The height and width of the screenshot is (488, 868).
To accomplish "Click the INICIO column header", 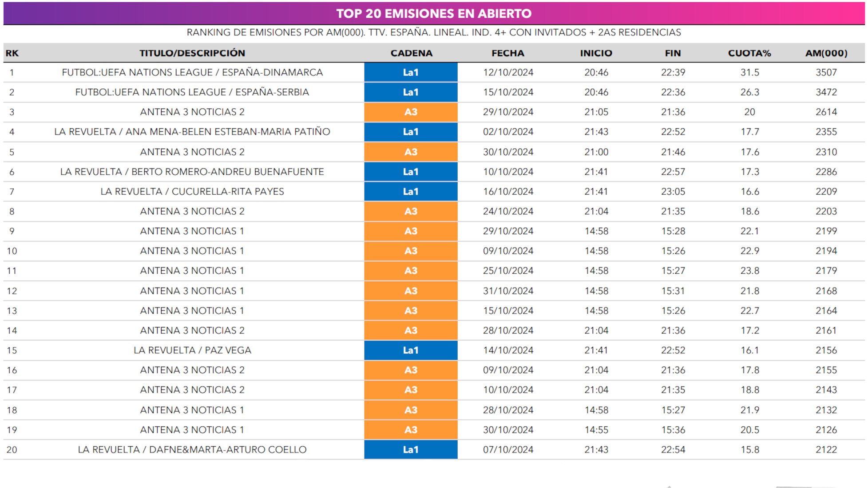I will tap(596, 53).
